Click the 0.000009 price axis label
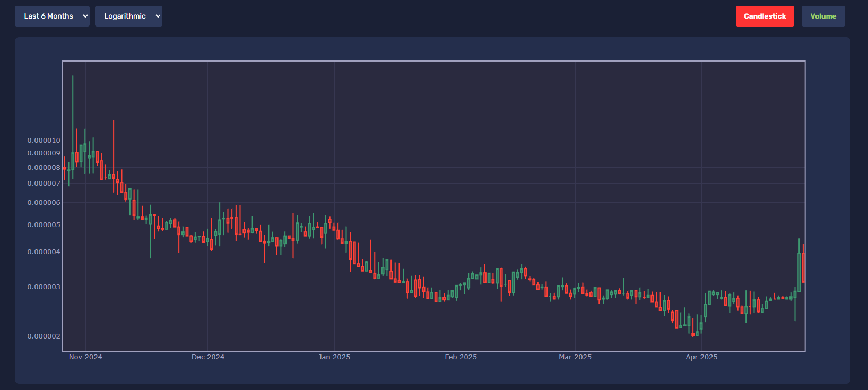Image resolution: width=868 pixels, height=390 pixels. point(44,153)
